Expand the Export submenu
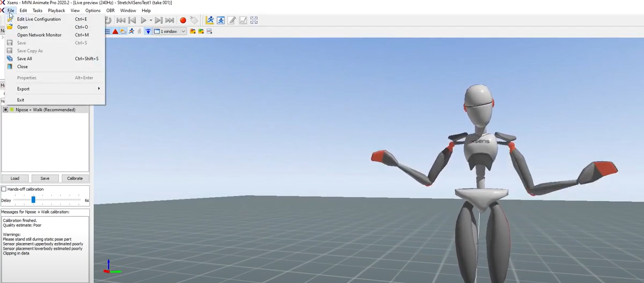 tap(55, 89)
